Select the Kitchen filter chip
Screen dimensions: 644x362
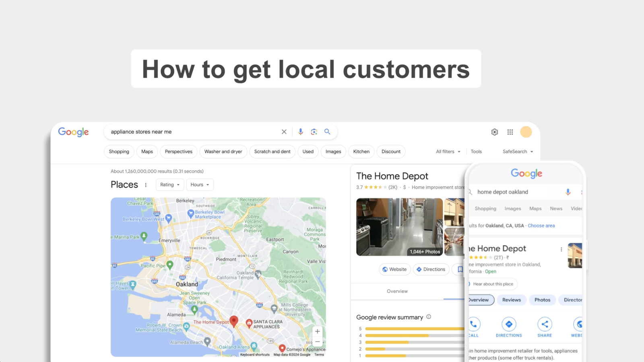(361, 152)
